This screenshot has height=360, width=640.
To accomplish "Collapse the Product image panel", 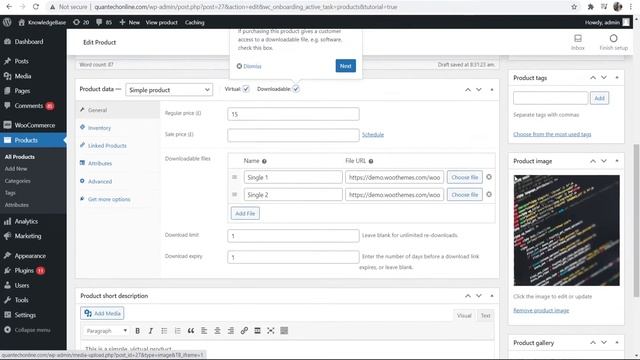I will (617, 161).
